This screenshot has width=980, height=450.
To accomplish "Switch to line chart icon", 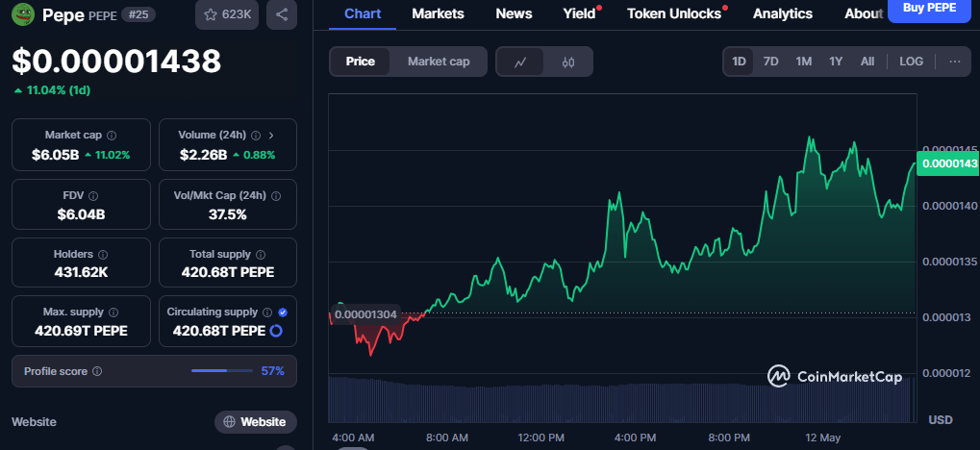I will pyautogui.click(x=520, y=62).
